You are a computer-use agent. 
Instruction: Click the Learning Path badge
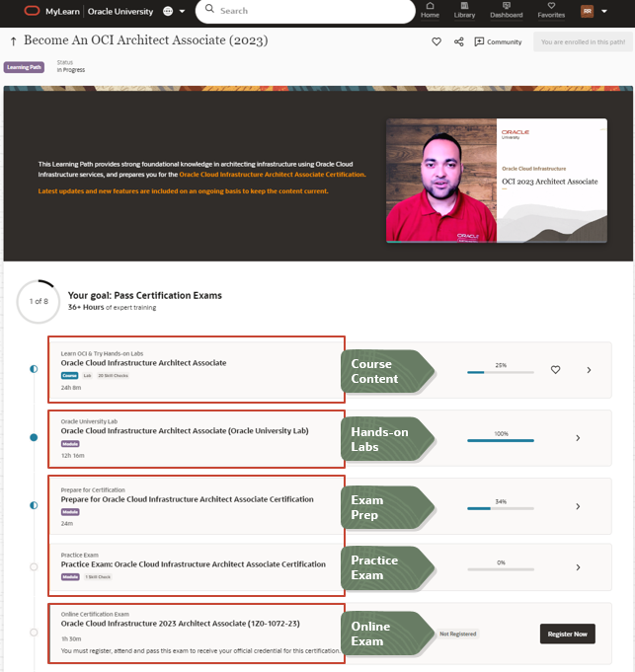pos(24,67)
